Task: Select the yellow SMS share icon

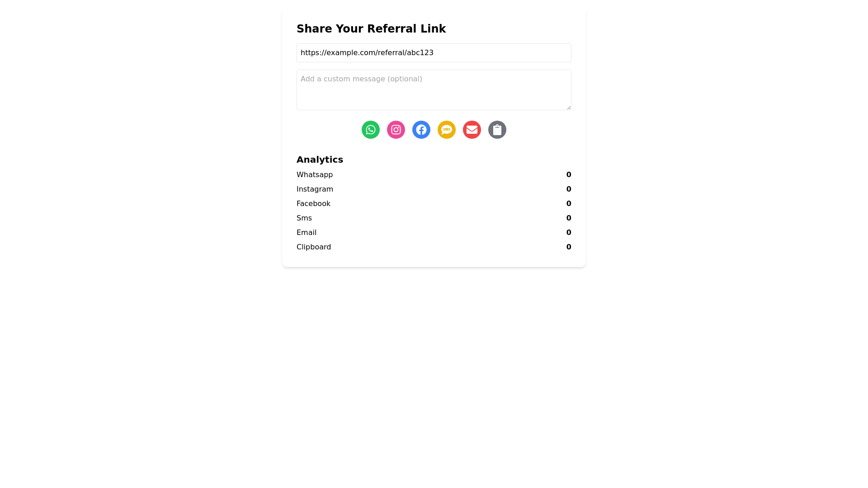Action: tap(447, 130)
